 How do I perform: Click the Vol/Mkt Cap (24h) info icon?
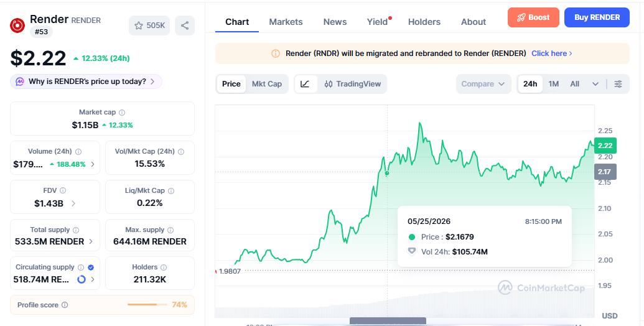pos(181,152)
